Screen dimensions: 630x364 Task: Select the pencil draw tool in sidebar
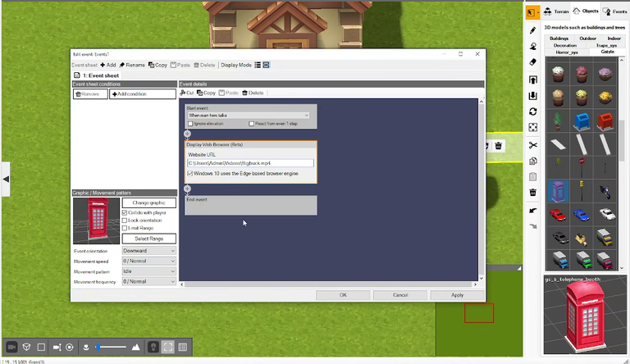pos(532,30)
